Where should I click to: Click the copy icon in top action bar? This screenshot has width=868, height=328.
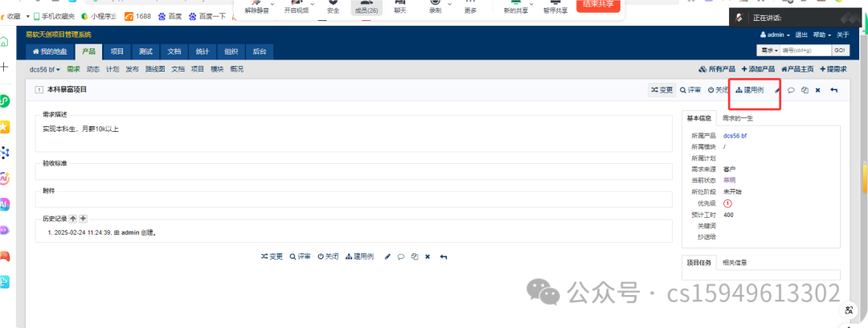click(805, 90)
